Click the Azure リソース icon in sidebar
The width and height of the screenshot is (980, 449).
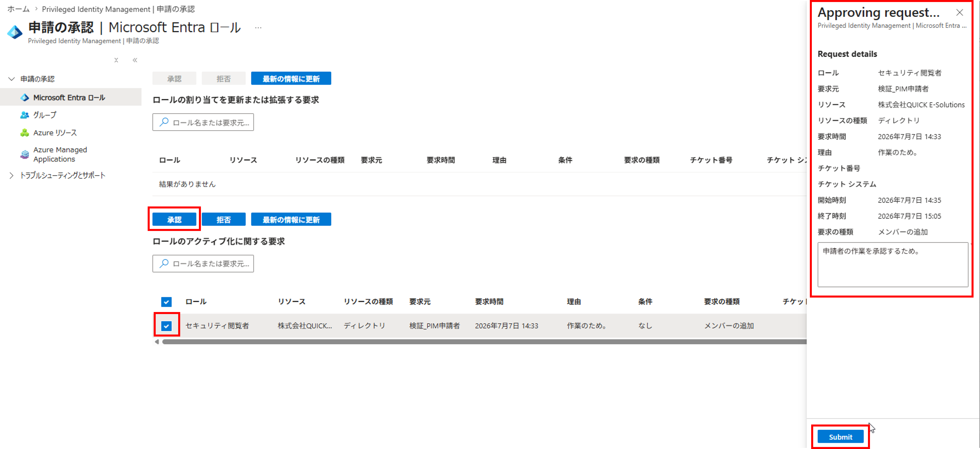(x=25, y=133)
